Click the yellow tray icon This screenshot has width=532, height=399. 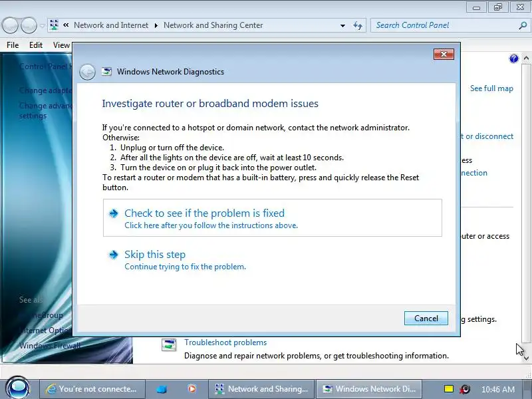tap(448, 389)
